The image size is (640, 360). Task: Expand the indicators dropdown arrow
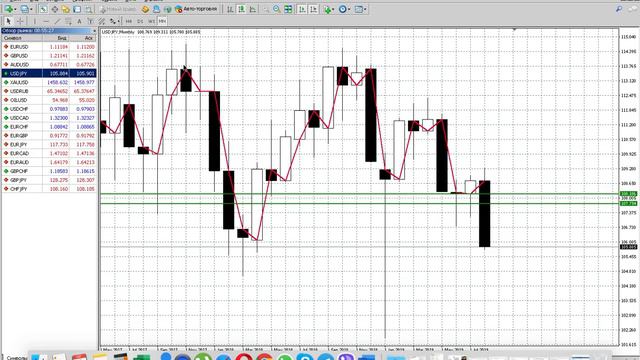[x=333, y=9]
